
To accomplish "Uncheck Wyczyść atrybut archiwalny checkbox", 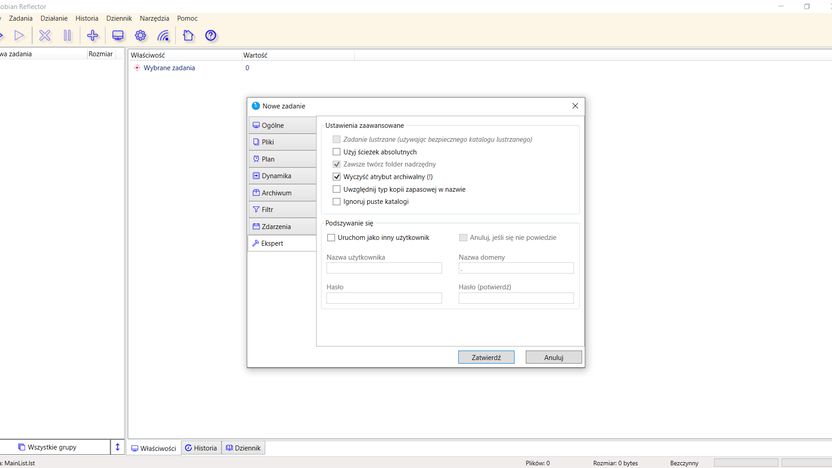I will pos(336,177).
